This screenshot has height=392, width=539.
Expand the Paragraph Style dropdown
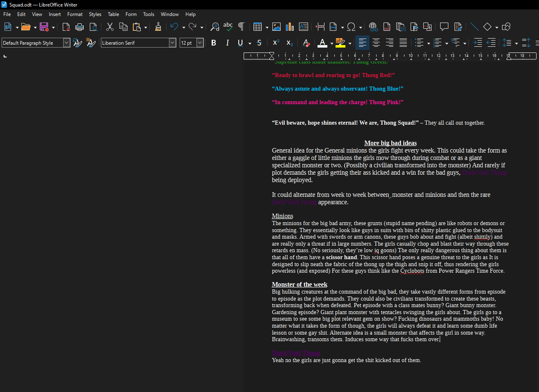(x=66, y=43)
